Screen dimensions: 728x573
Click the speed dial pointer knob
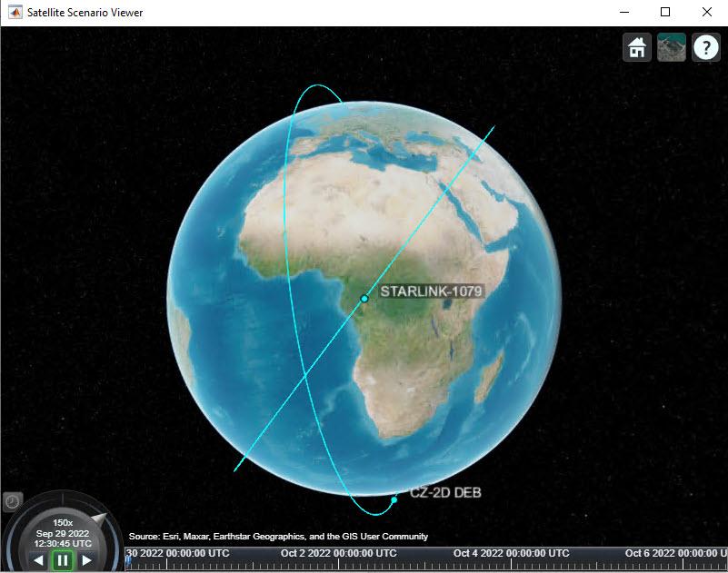(98, 519)
